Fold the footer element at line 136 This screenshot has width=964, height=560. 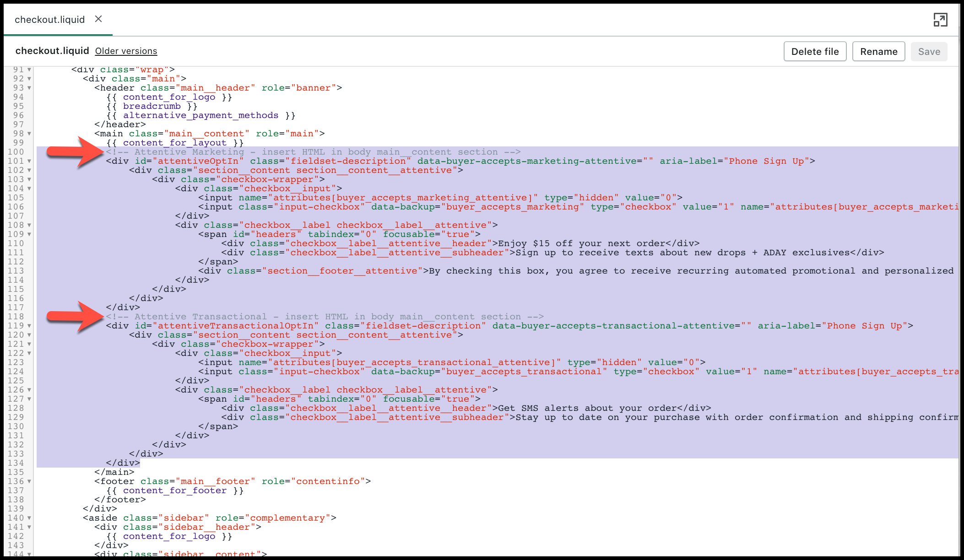point(29,481)
